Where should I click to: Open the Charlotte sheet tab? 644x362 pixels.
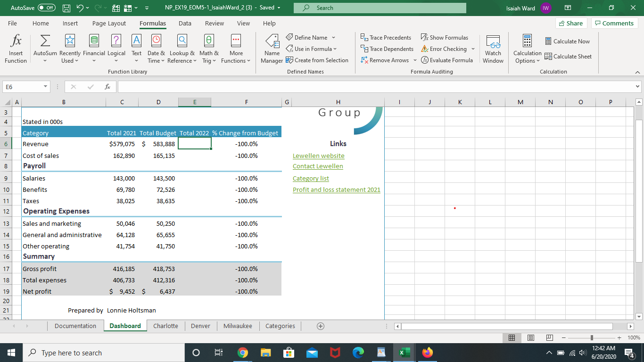point(165,326)
